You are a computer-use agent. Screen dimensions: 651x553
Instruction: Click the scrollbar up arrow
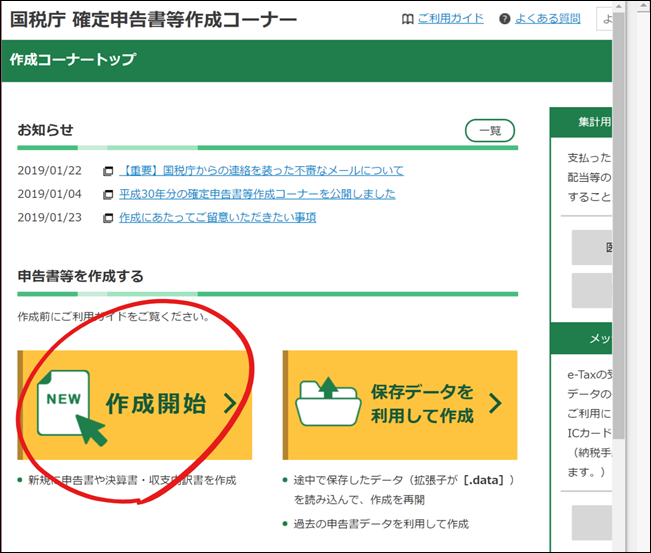pyautogui.click(x=619, y=6)
